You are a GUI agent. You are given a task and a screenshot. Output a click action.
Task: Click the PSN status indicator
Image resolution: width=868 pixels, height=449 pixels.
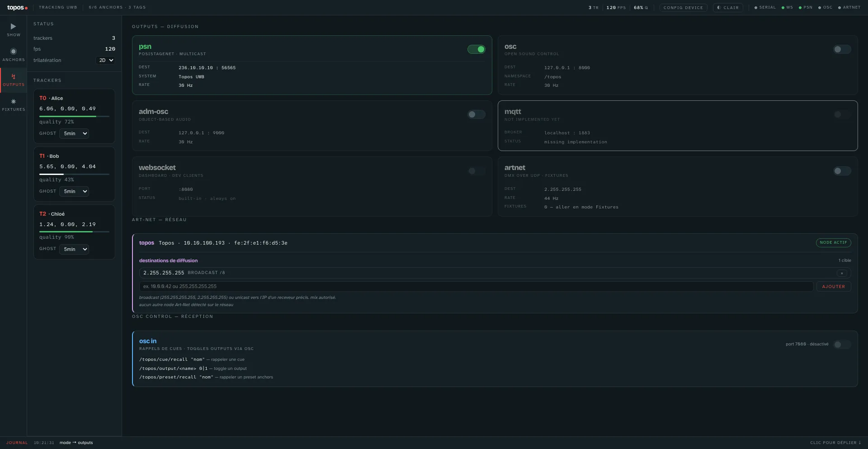[x=806, y=8]
